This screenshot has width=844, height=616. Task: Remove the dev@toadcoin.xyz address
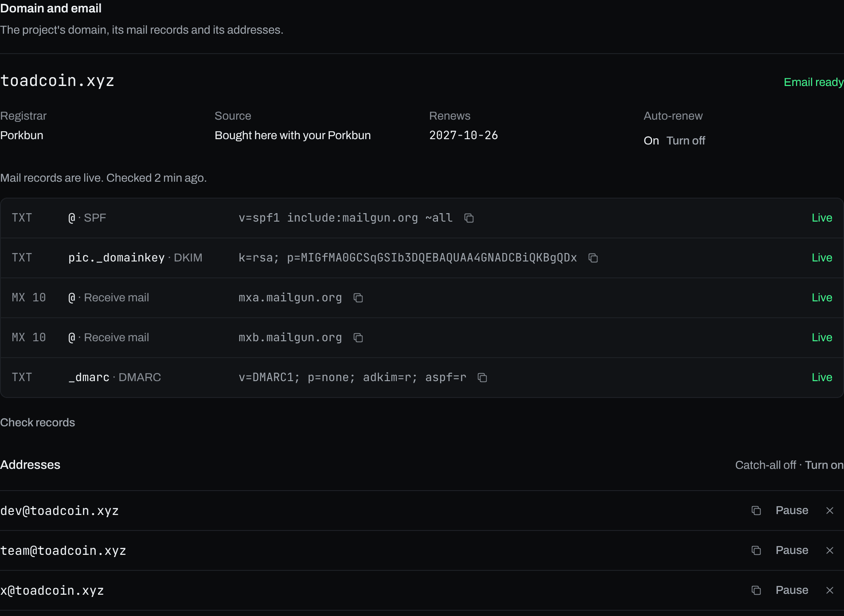[x=830, y=511]
